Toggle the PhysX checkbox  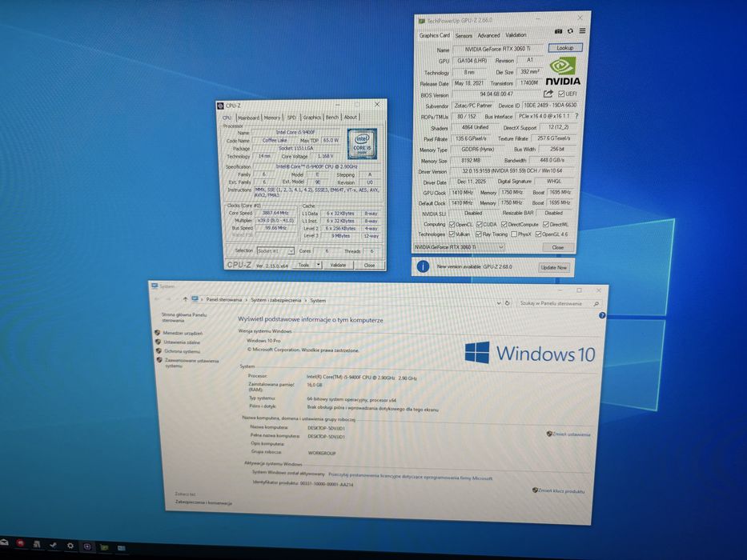[513, 234]
